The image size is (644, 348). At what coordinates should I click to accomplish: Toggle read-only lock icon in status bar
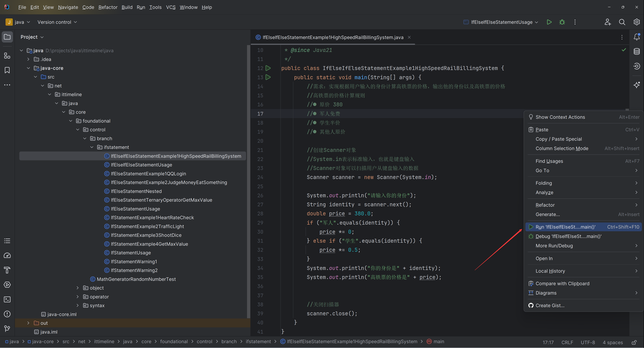tap(634, 342)
